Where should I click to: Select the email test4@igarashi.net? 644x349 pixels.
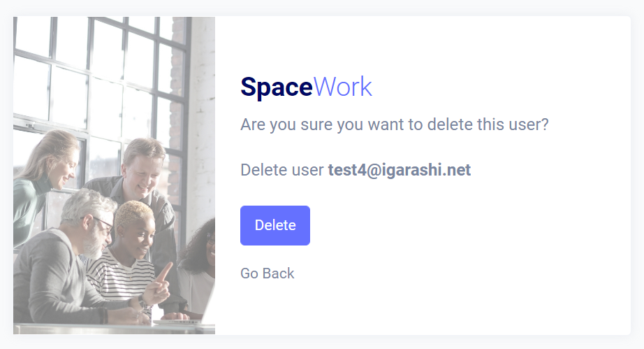[x=400, y=170]
